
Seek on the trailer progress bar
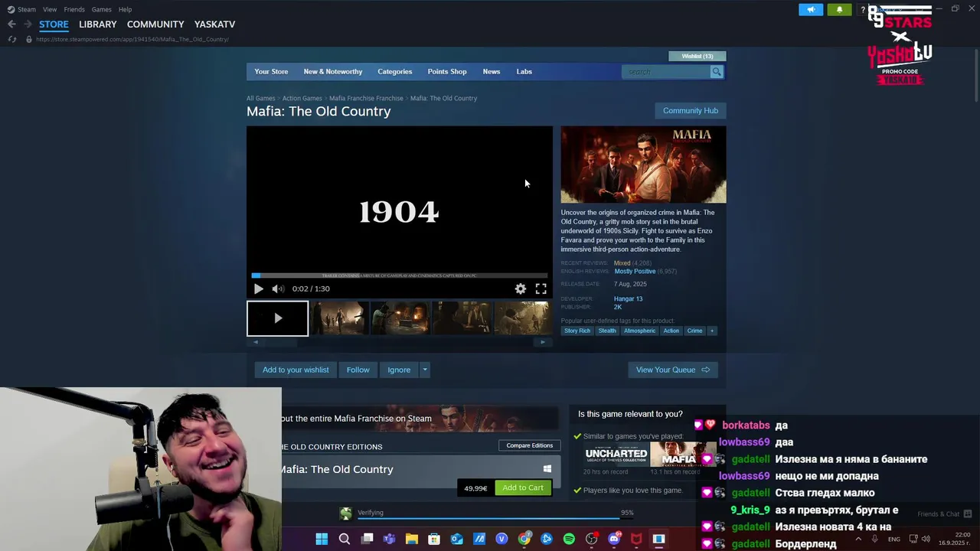(400, 275)
